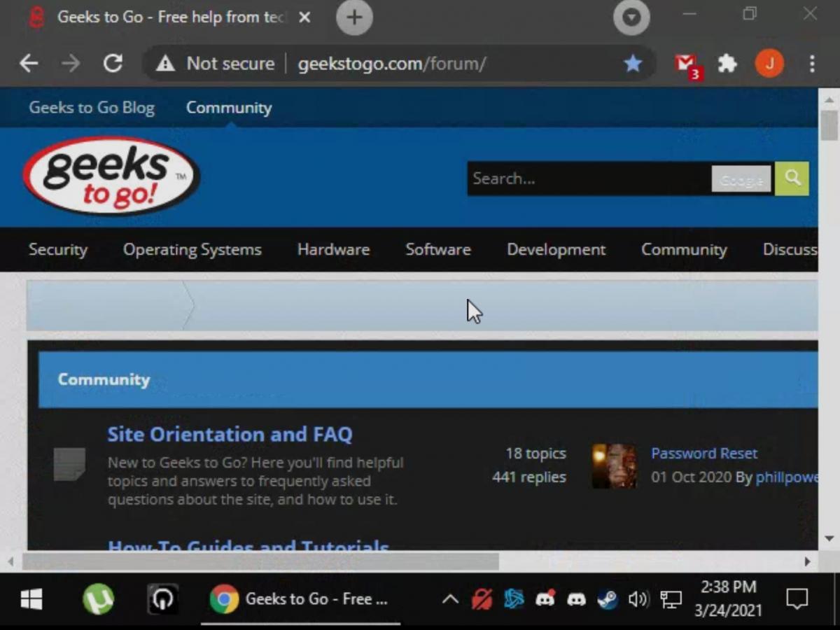Click the Community category header
The height and width of the screenshot is (630, 840).
(104, 379)
